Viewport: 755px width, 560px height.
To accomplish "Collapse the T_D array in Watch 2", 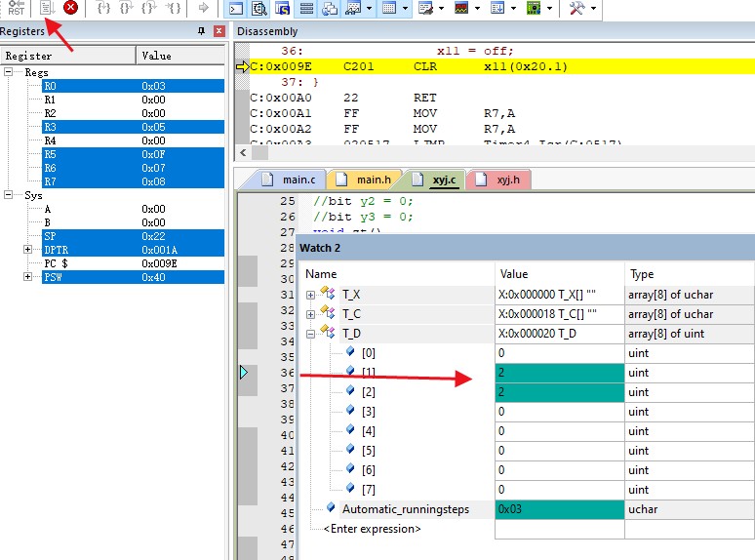I will click(310, 334).
